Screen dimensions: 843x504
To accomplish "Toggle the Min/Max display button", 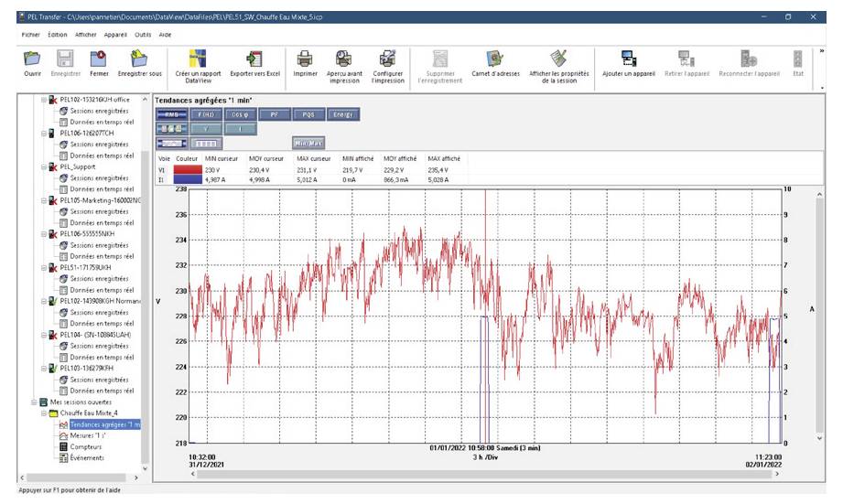I will pyautogui.click(x=308, y=143).
